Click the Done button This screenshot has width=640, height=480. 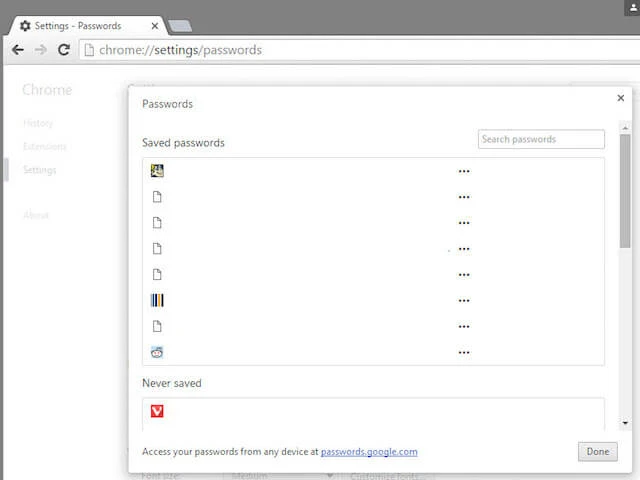[x=597, y=452]
